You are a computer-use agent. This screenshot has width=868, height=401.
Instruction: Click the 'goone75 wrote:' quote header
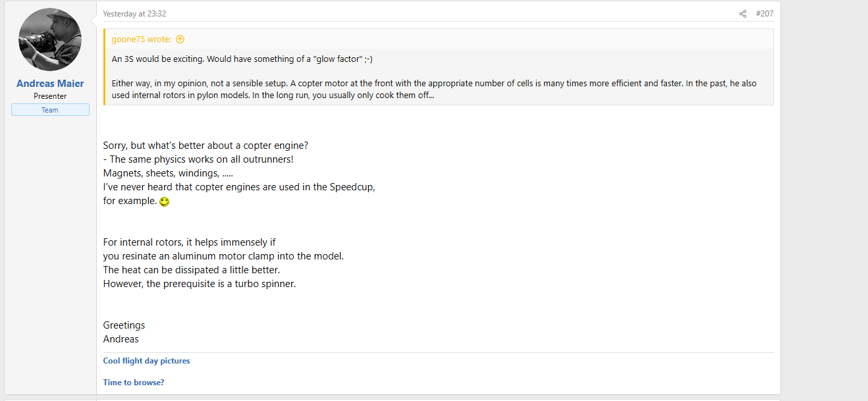(141, 40)
